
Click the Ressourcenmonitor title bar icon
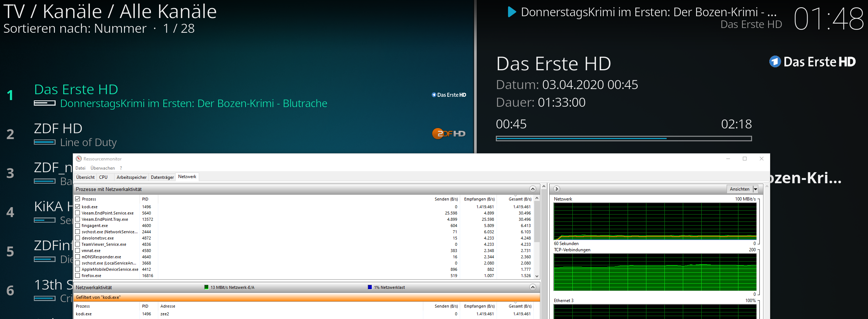tap(79, 159)
